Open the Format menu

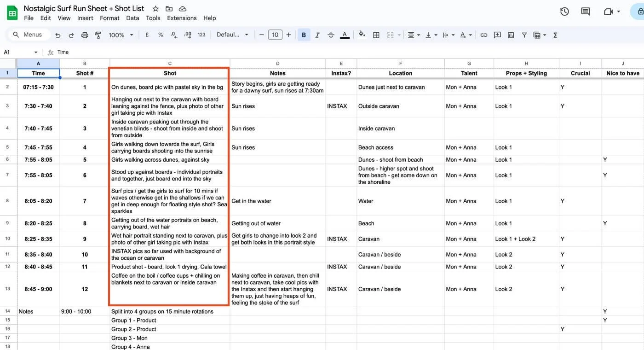(x=109, y=18)
